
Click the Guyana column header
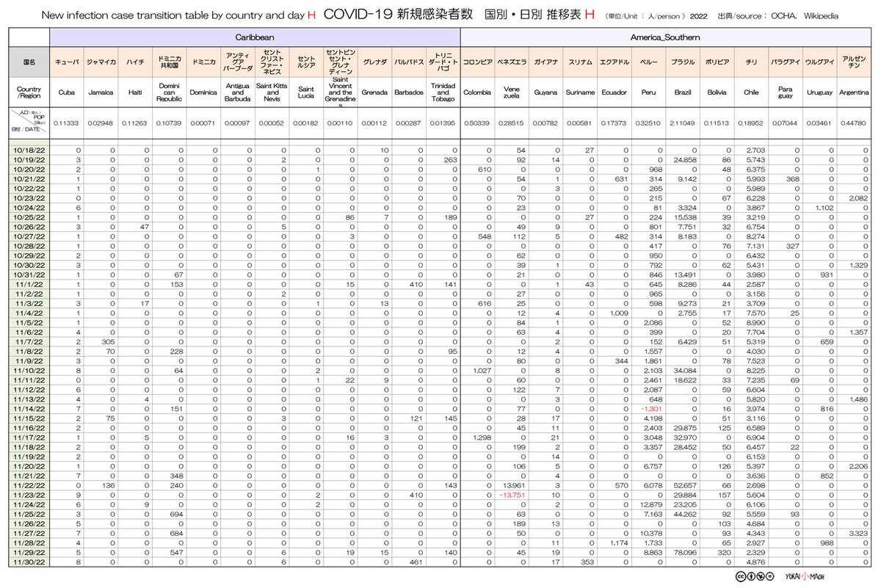[545, 93]
